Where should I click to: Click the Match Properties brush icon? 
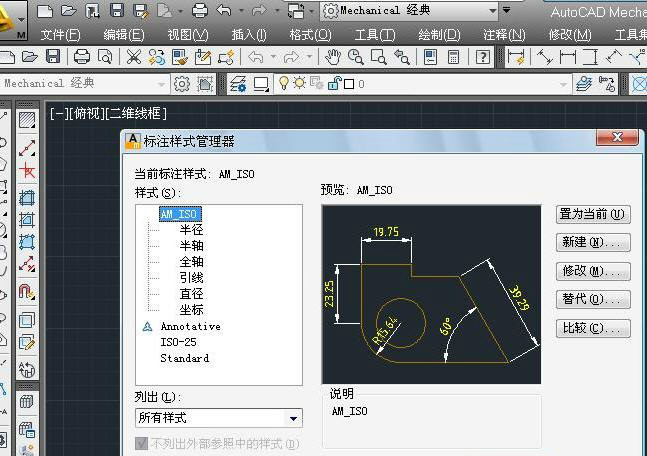[x=179, y=57]
